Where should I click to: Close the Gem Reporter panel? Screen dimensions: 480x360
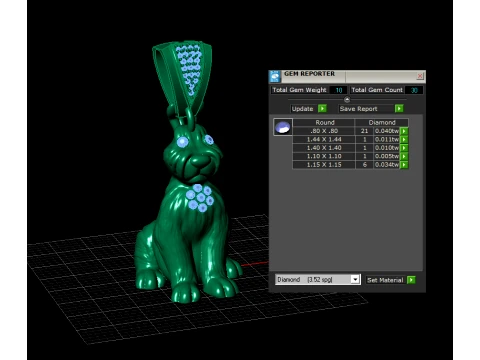pyautogui.click(x=420, y=76)
